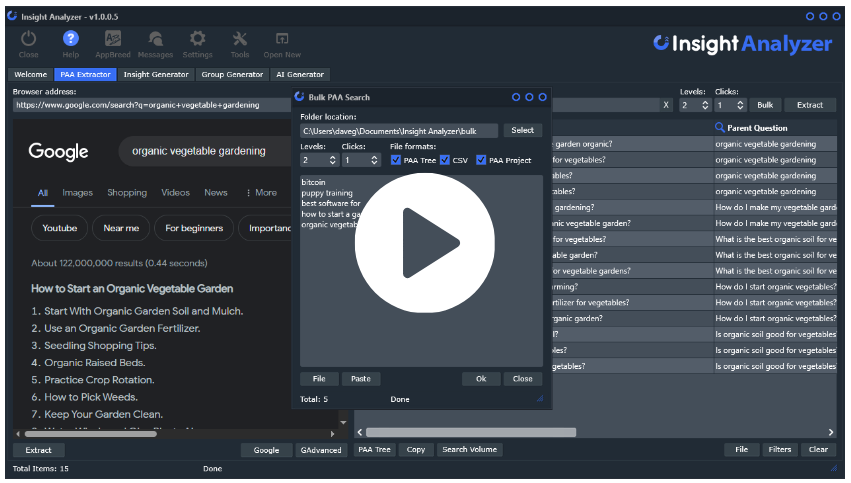851x483 pixels.
Task: Play the video overlay
Action: tap(425, 243)
